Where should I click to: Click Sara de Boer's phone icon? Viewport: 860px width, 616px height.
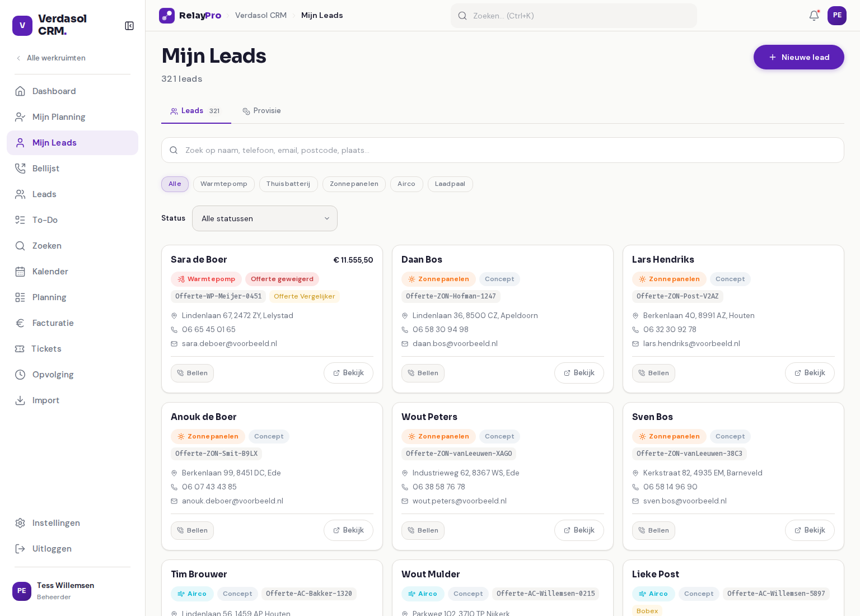174,330
